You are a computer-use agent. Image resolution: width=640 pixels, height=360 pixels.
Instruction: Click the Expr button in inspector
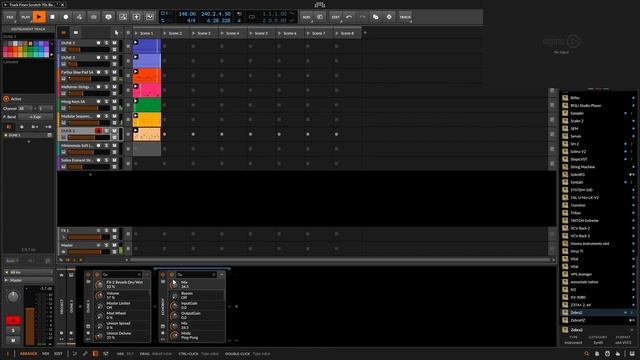click(36, 117)
